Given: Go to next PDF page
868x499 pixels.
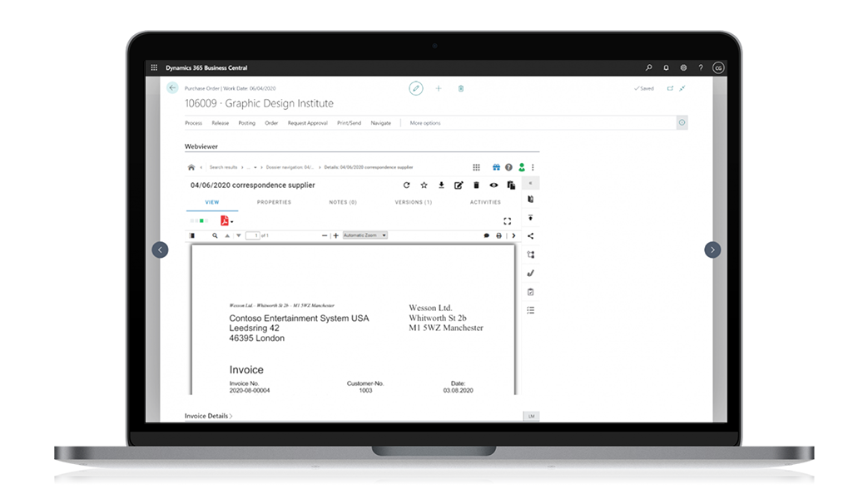Looking at the screenshot, I should pyautogui.click(x=239, y=235).
